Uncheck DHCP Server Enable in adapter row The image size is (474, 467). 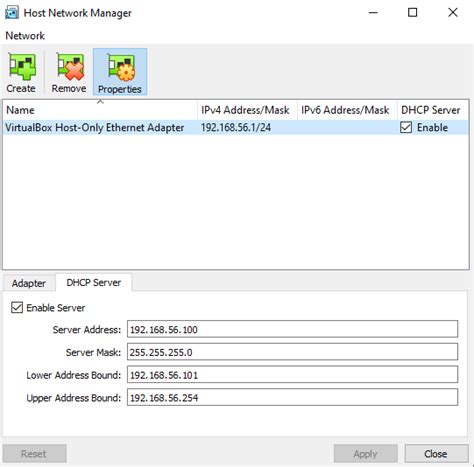click(x=406, y=128)
